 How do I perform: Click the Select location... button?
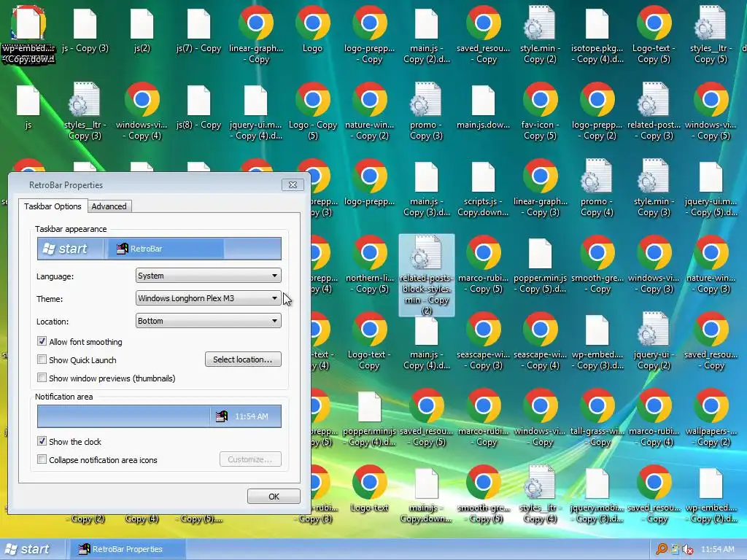click(243, 359)
